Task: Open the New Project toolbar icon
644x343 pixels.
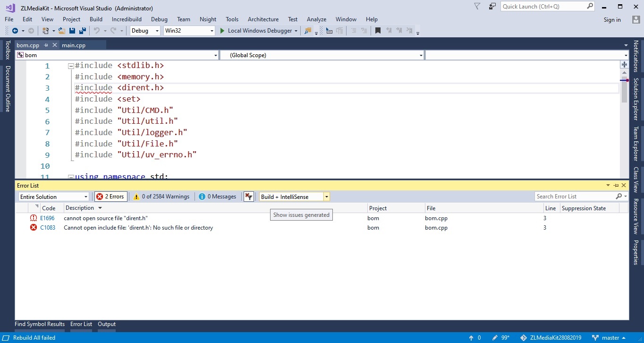Action: point(45,30)
